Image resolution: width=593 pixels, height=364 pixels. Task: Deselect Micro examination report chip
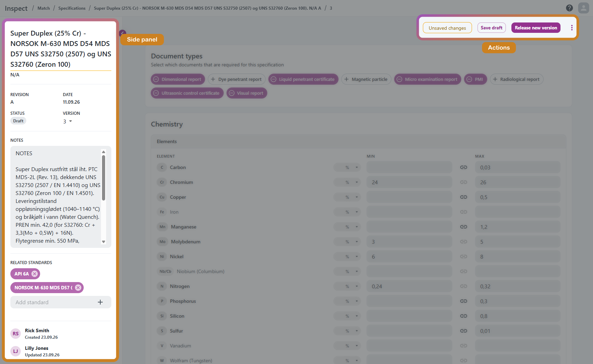427,79
